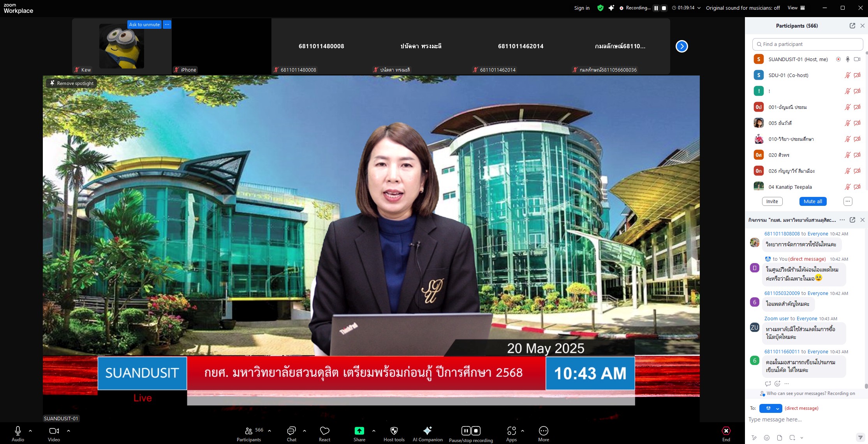This screenshot has height=444, width=868.
Task: Click sender name 6811011808008 in chat
Action: (x=782, y=234)
